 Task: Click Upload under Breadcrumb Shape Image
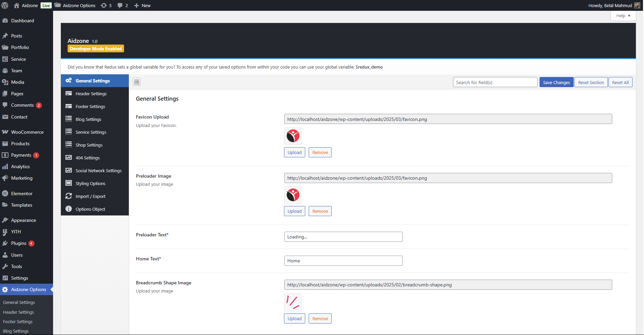294,318
